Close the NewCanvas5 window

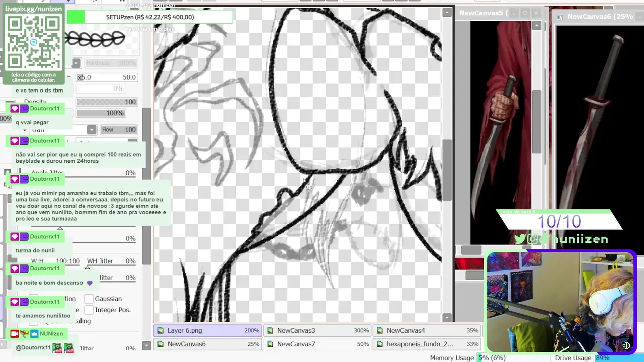pyautogui.click(x=536, y=13)
